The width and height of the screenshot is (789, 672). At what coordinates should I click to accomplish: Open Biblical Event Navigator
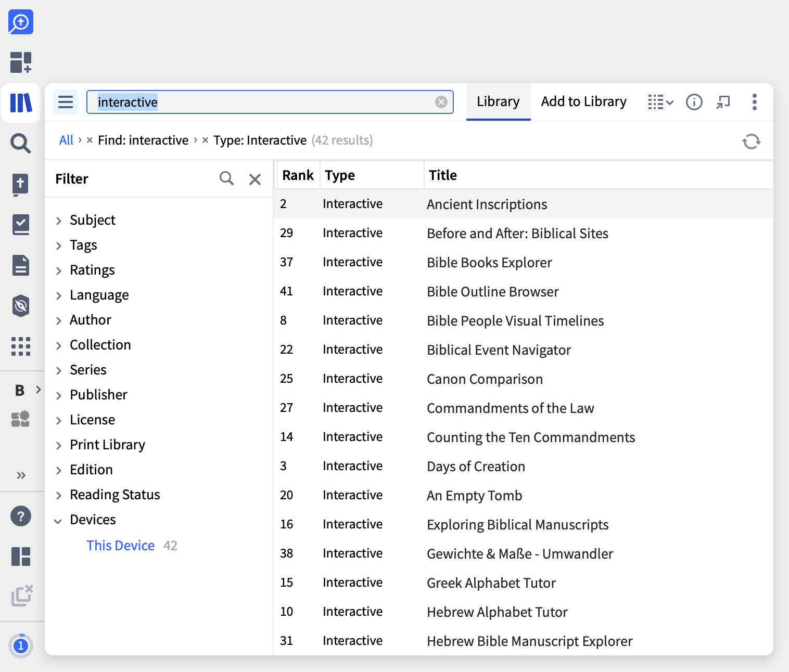524,350
